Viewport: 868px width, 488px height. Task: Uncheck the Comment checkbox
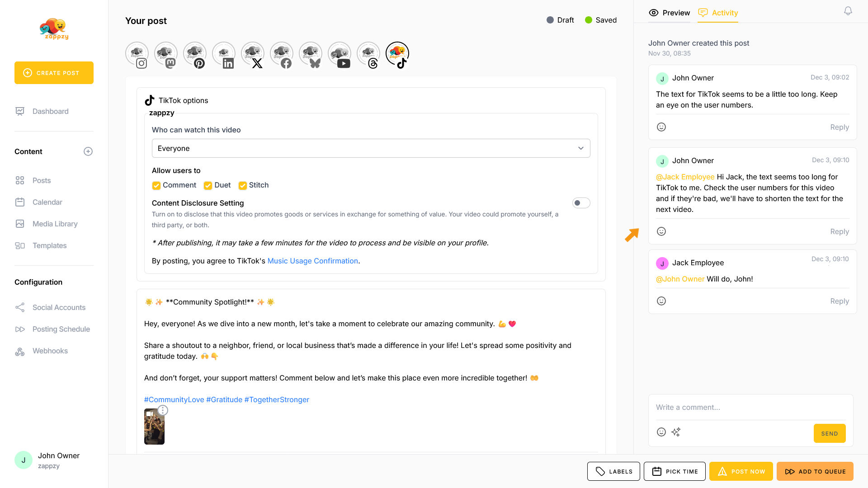click(156, 185)
